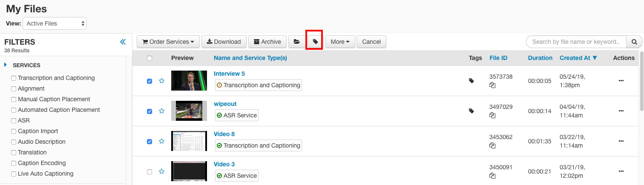The width and height of the screenshot is (644, 185).
Task: Open the Video 3 preview thumbnail
Action: click(189, 171)
